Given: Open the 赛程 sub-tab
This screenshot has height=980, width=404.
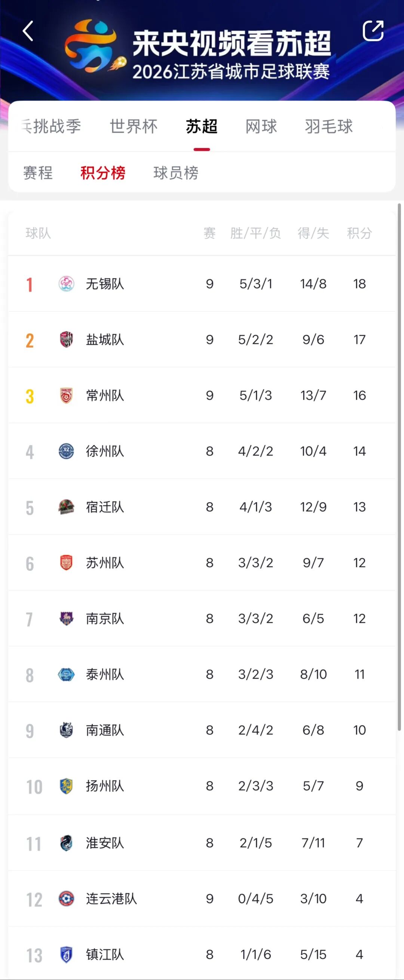Looking at the screenshot, I should [x=38, y=173].
